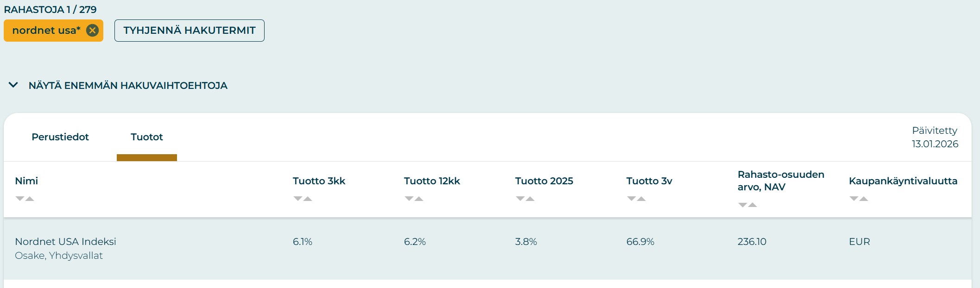Sort Tuotto 12kk with up arrow

click(419, 199)
